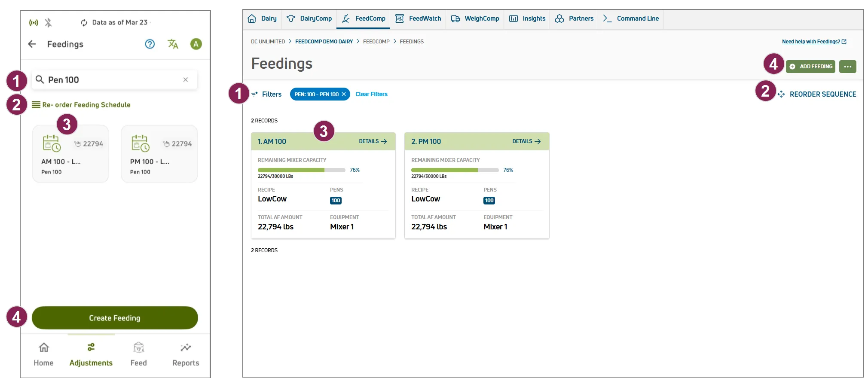Click the back arrow beside Feedings
868x378 pixels.
[32, 44]
